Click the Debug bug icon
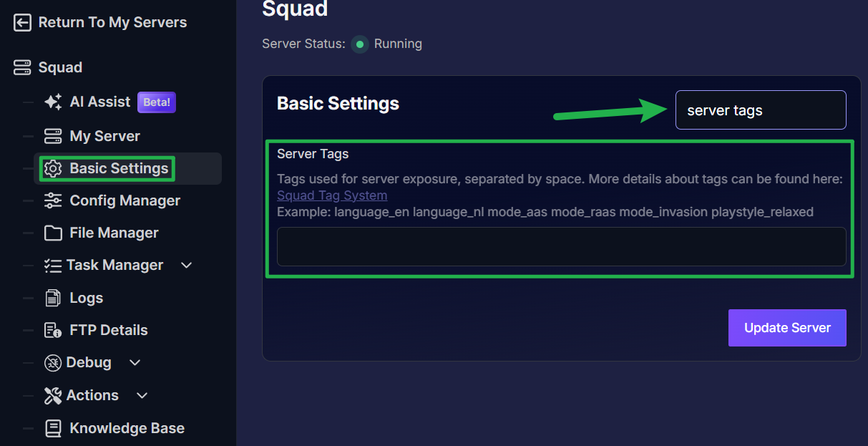The height and width of the screenshot is (446, 868). [53, 363]
